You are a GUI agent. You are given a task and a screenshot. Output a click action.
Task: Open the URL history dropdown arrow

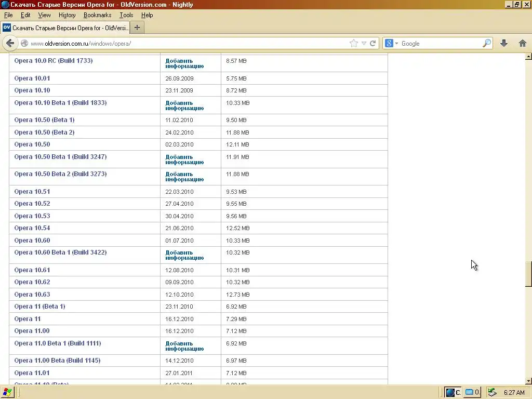point(364,44)
